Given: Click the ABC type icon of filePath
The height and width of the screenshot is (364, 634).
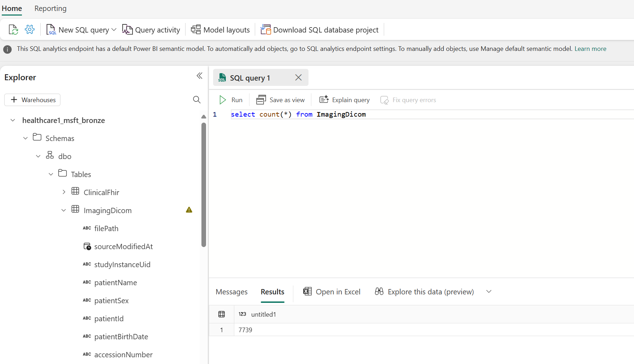Looking at the screenshot, I should [x=87, y=228].
